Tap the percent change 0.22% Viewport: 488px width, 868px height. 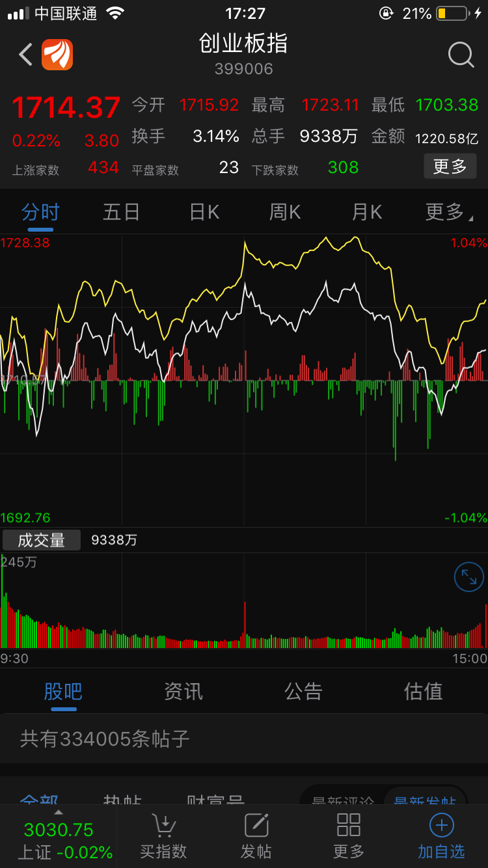click(x=36, y=141)
